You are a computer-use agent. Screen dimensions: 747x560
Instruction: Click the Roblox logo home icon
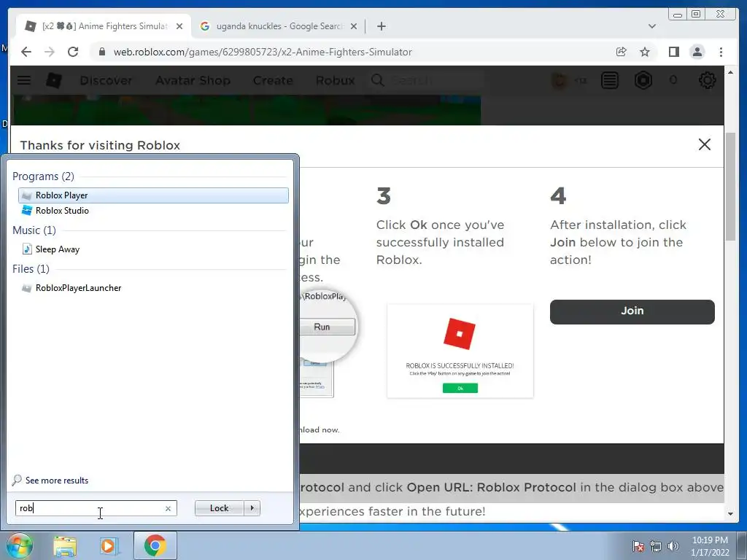pos(53,80)
